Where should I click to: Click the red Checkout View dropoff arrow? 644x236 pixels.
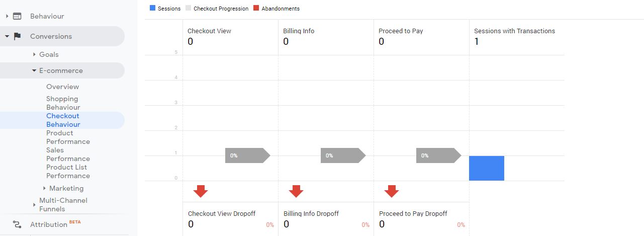[201, 191]
